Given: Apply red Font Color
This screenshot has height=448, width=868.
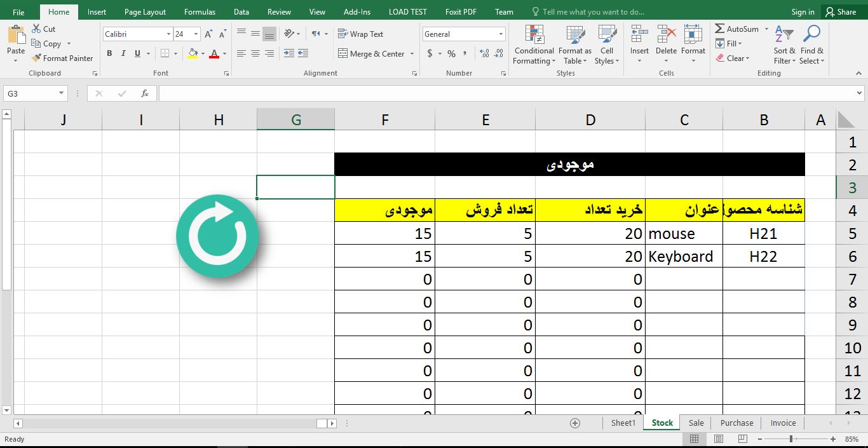Looking at the screenshot, I should (x=215, y=54).
